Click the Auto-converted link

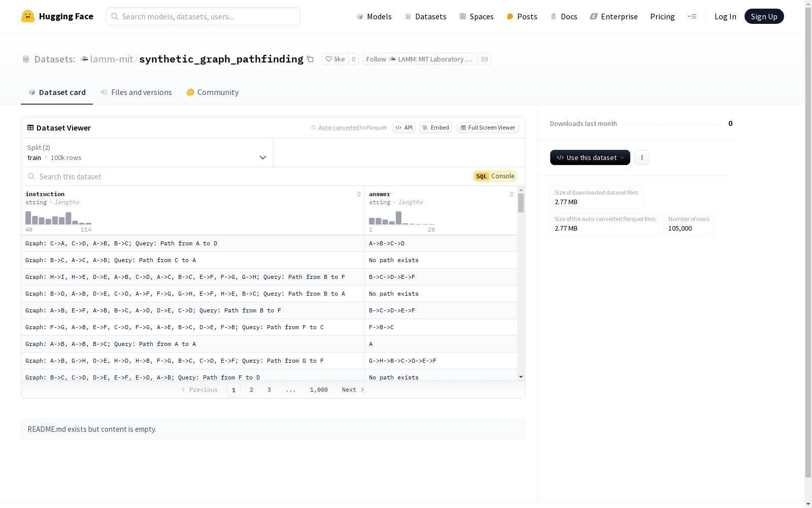[x=339, y=128]
